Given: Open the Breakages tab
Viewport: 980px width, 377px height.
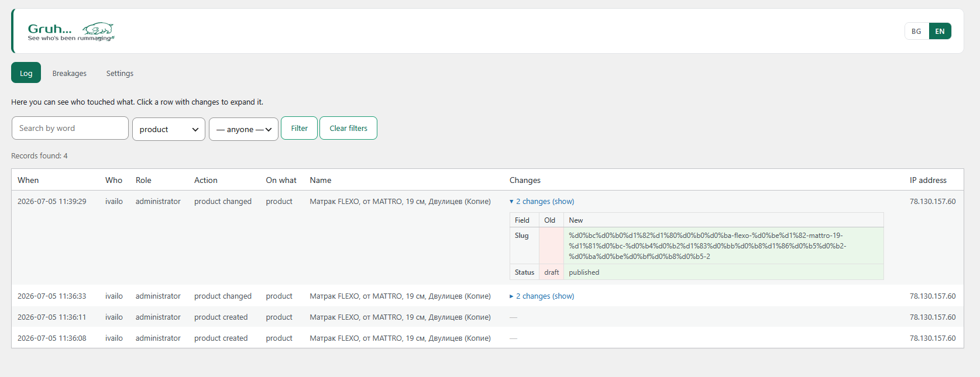Looking at the screenshot, I should point(70,73).
